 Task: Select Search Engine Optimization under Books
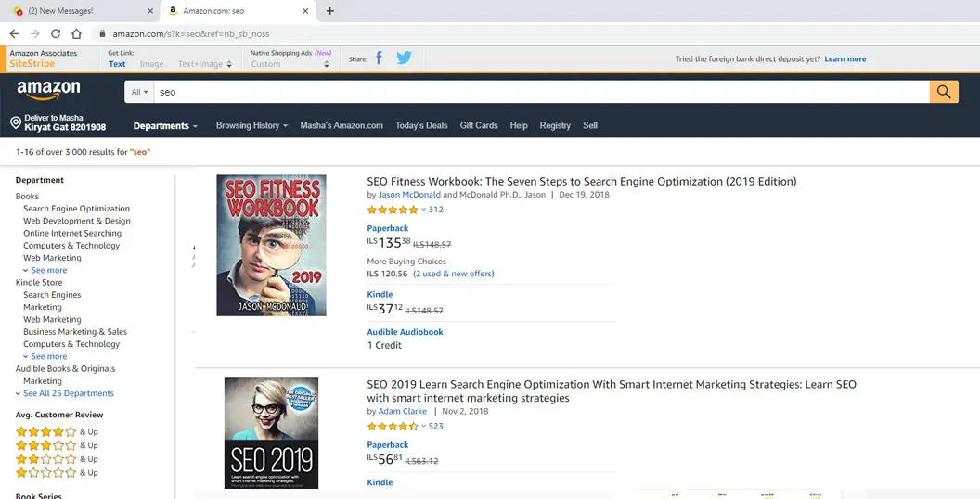[x=76, y=209]
